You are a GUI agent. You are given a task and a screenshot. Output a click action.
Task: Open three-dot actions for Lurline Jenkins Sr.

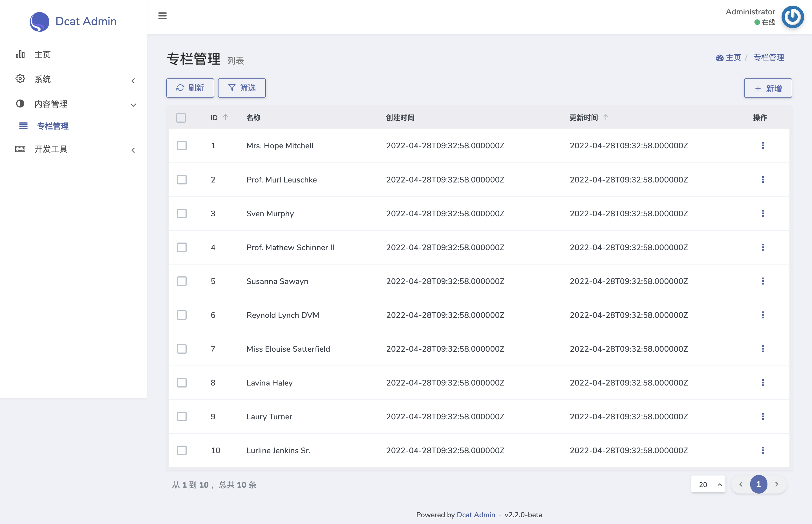click(x=763, y=450)
